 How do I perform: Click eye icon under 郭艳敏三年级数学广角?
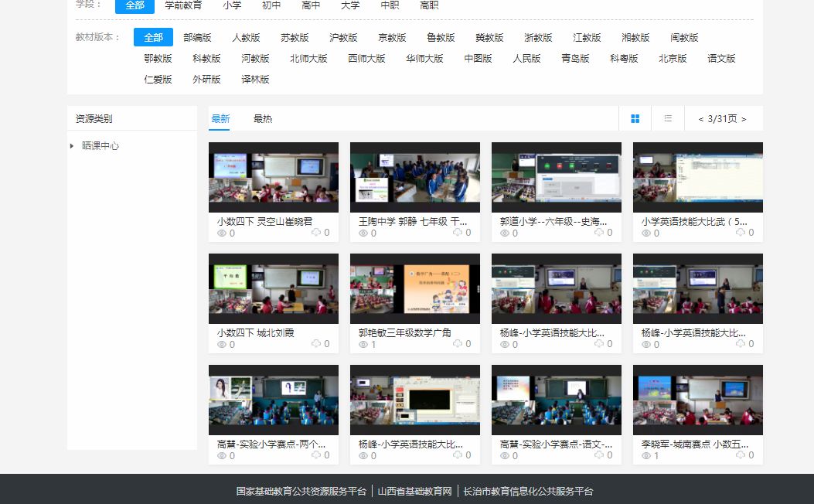(363, 345)
